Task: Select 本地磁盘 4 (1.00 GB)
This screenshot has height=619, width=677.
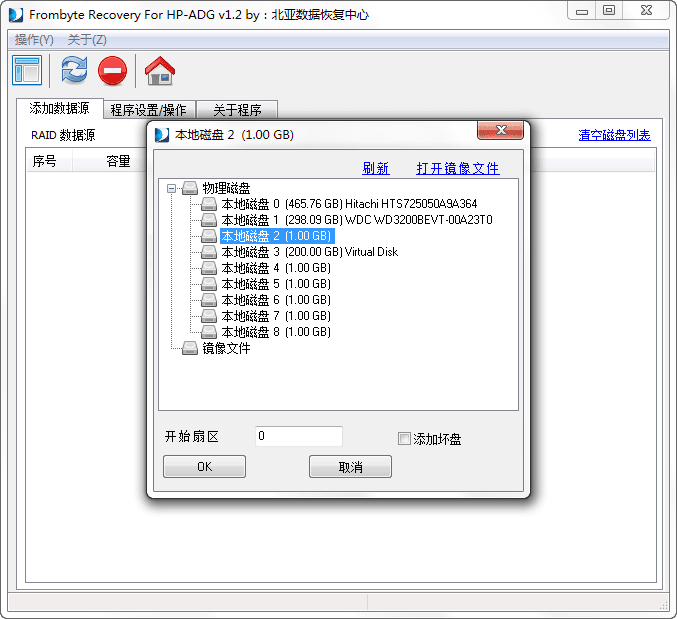Action: pyautogui.click(x=276, y=268)
